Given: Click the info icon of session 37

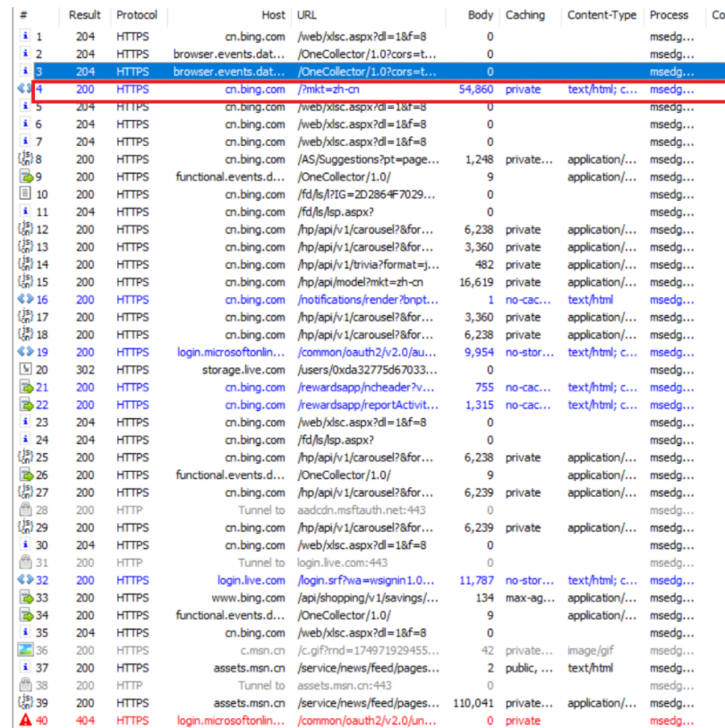Looking at the screenshot, I should coord(25,667).
